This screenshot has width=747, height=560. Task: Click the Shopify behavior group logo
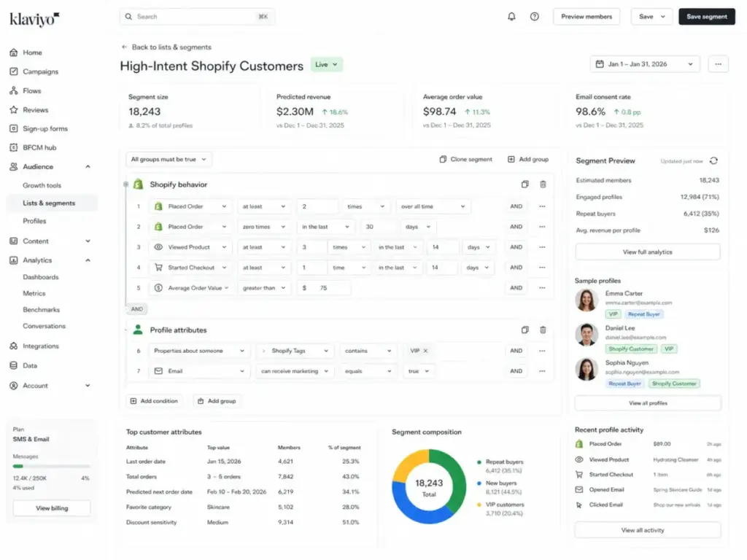pos(138,184)
